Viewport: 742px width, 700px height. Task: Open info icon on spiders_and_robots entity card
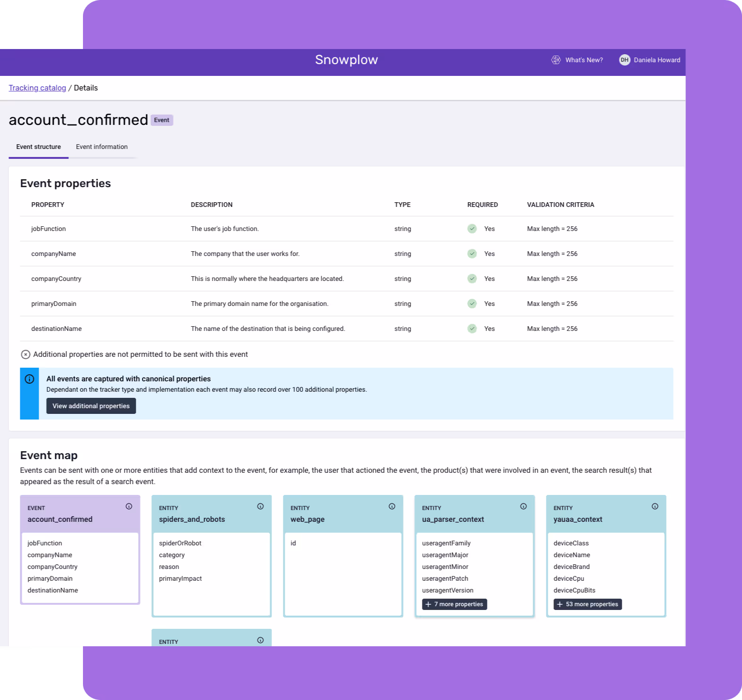click(x=260, y=506)
